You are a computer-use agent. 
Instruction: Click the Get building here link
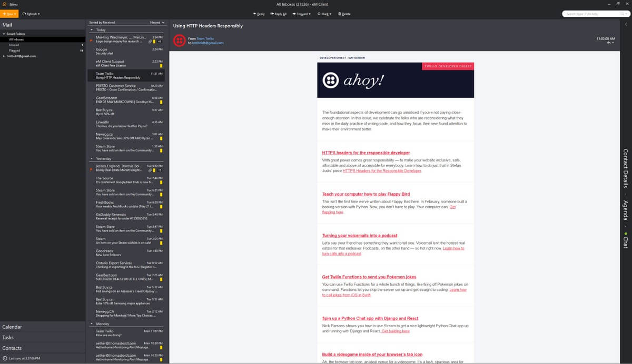(x=396, y=331)
